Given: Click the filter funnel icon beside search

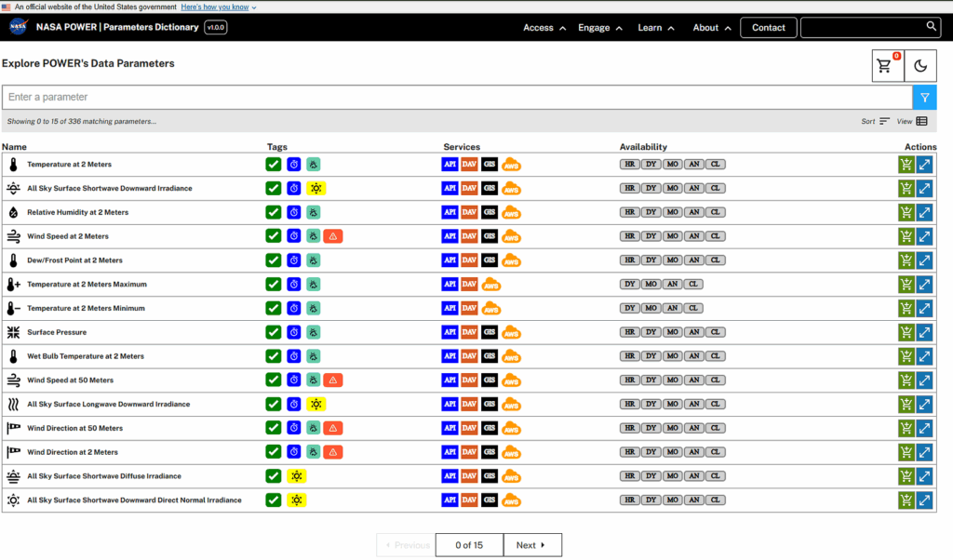Looking at the screenshot, I should [924, 98].
